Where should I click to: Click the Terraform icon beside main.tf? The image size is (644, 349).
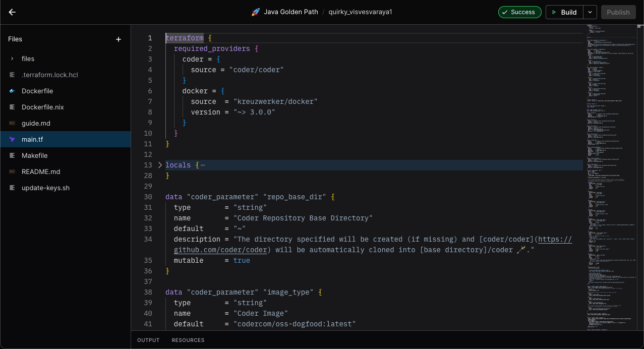coord(12,139)
